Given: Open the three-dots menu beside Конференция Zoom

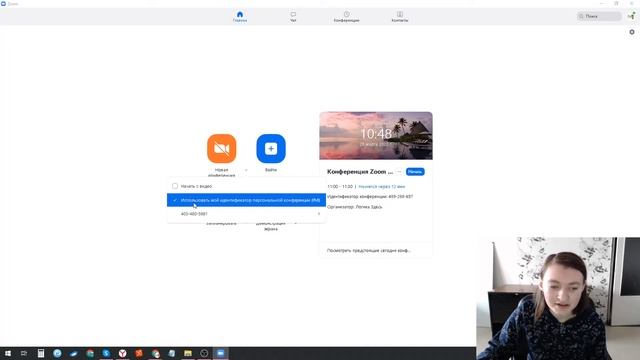Looking at the screenshot, I should tap(399, 172).
